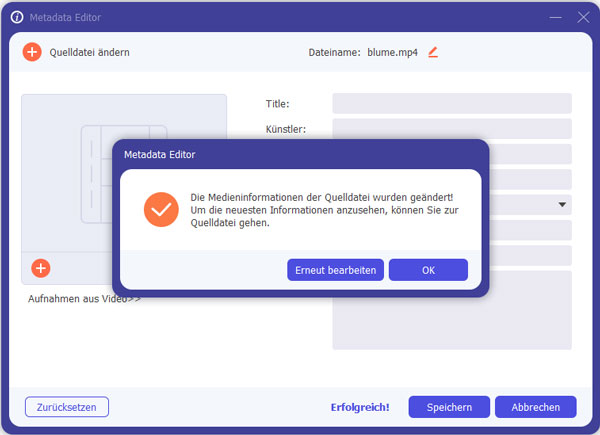Click the plus icon below the cover preview
The width and height of the screenshot is (600, 435).
40,268
